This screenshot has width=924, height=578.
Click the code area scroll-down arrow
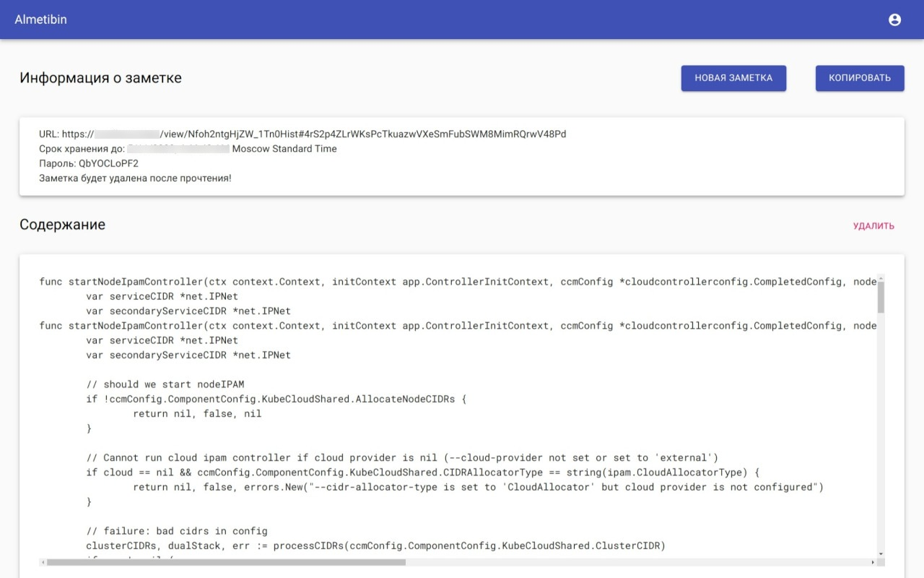tap(881, 553)
